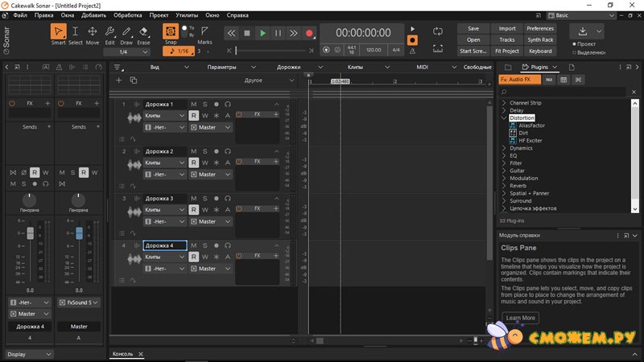This screenshot has height=362, width=644.
Task: Select the Smart tool
Action: point(58,35)
